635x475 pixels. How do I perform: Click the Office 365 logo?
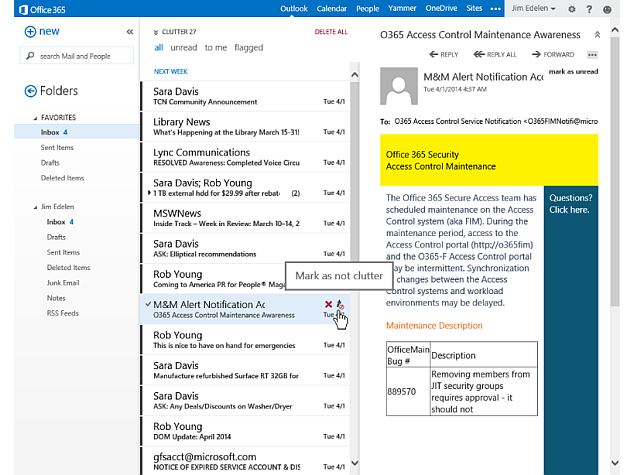[x=42, y=9]
